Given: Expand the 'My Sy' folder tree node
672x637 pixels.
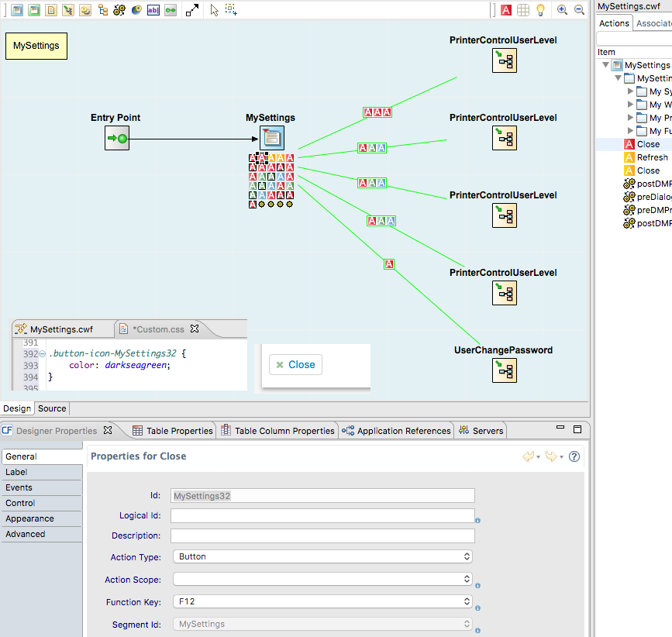Looking at the screenshot, I should click(630, 91).
